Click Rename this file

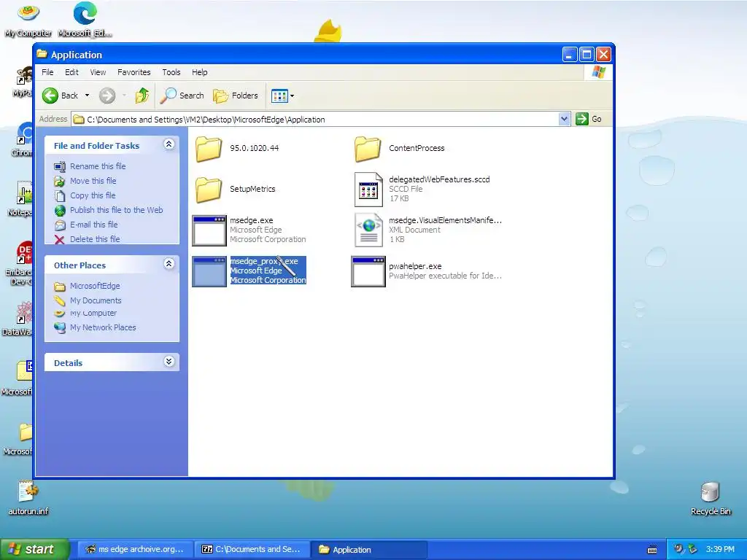98,166
